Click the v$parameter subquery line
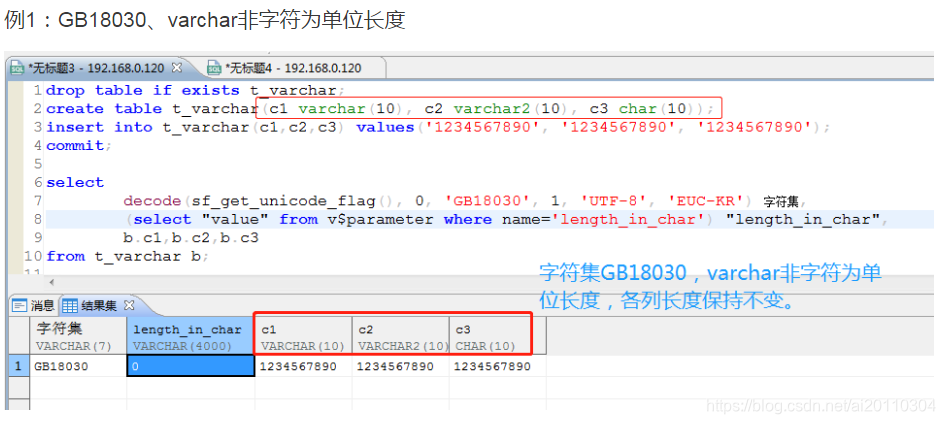 pos(505,219)
